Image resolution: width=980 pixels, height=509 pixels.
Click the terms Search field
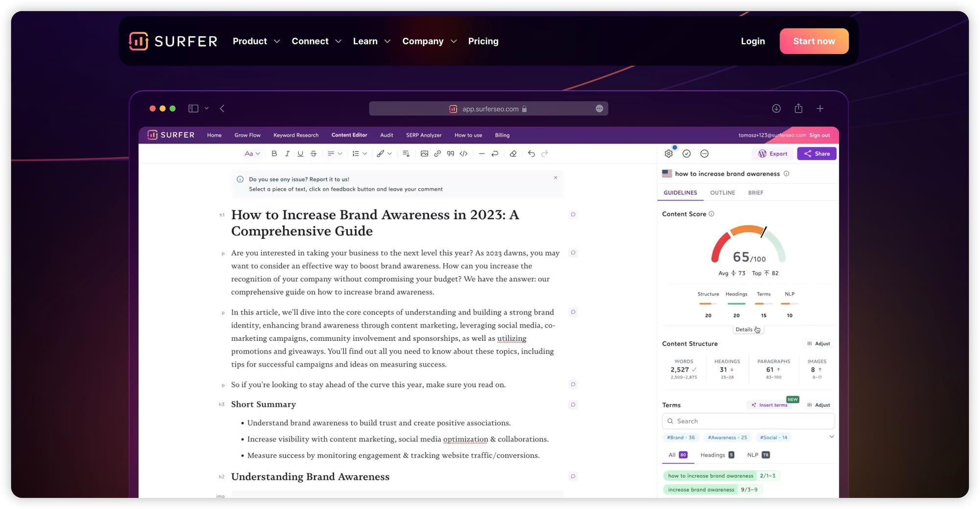click(748, 421)
